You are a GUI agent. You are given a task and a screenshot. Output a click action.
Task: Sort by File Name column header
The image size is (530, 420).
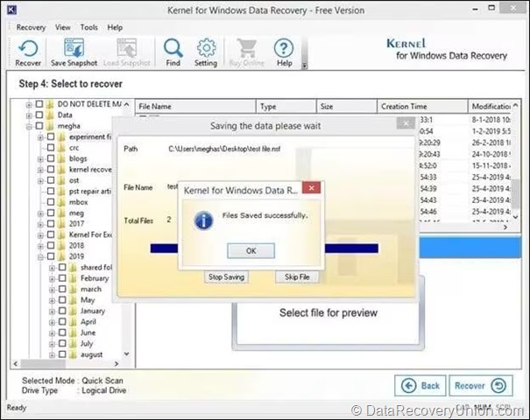pyautogui.click(x=195, y=107)
